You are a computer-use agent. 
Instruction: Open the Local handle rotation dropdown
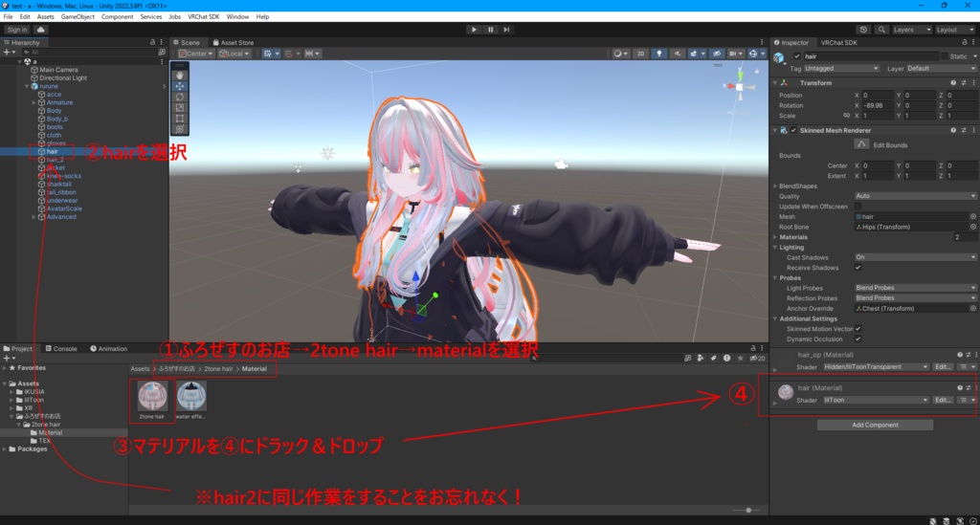coord(234,54)
